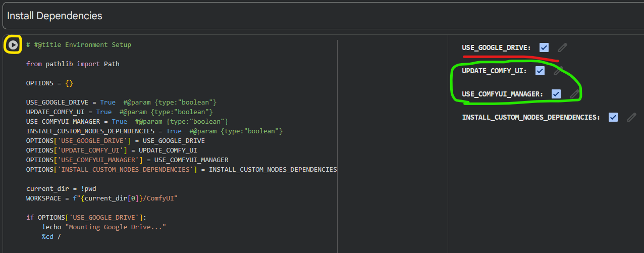644x253 pixels.
Task: Click the 'OPTIONS = {}' code line
Action: pos(49,83)
